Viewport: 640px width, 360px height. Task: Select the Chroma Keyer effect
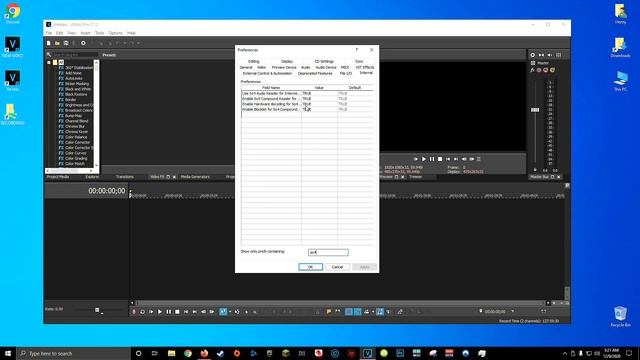click(76, 132)
